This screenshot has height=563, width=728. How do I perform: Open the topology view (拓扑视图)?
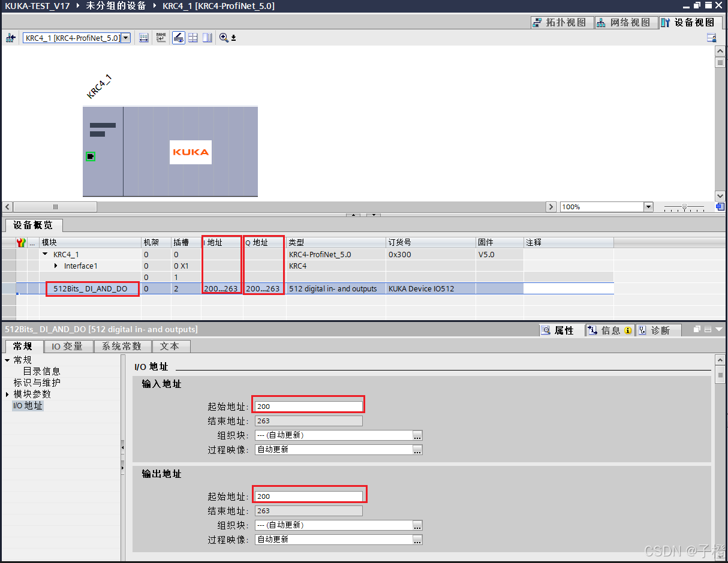click(x=562, y=22)
